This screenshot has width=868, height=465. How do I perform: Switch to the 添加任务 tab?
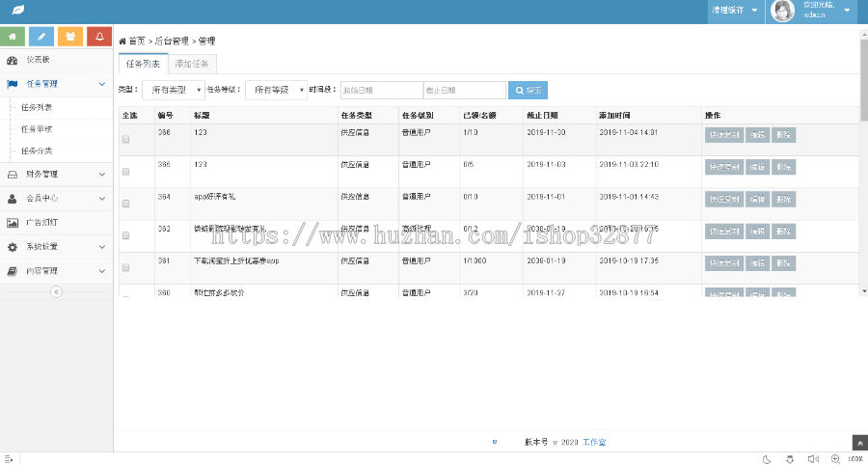(192, 64)
